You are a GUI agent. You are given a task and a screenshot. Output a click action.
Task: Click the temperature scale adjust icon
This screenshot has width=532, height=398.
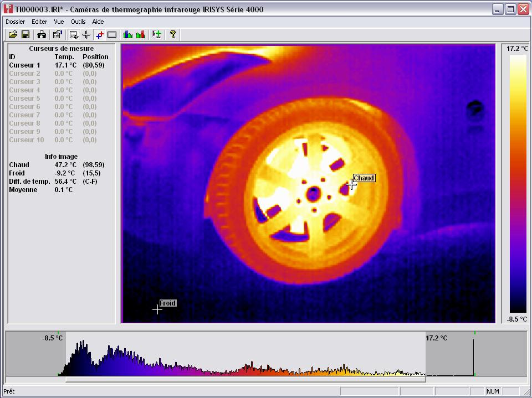[157, 34]
